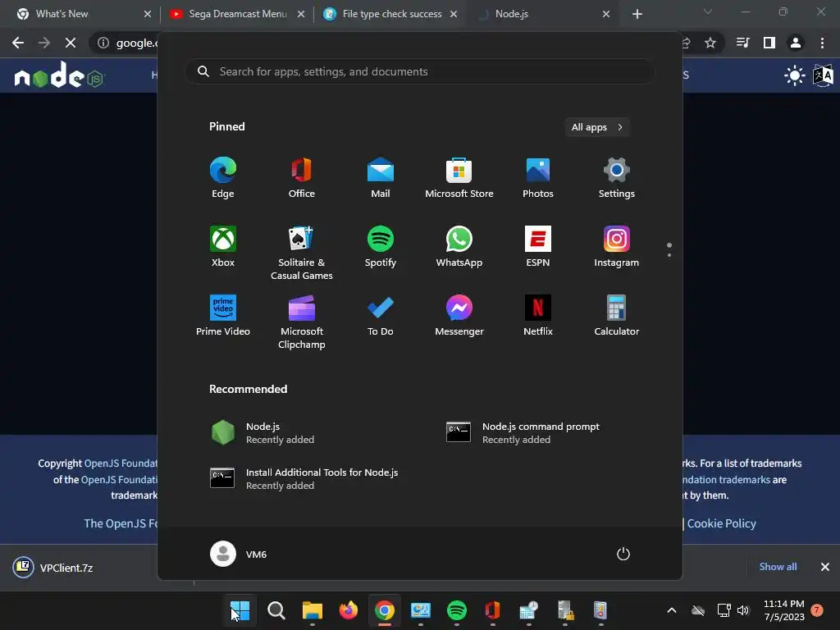The height and width of the screenshot is (630, 840).
Task: Click the Start menu search field
Action: 419,71
